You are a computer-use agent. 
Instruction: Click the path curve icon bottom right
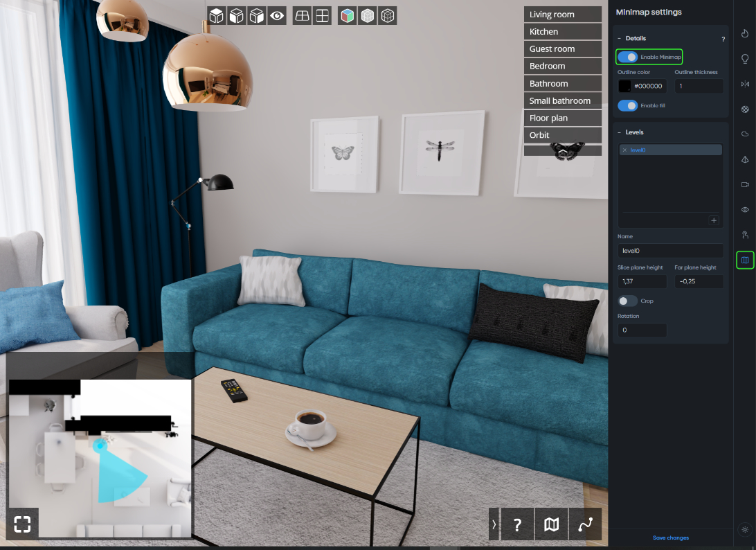tap(586, 524)
